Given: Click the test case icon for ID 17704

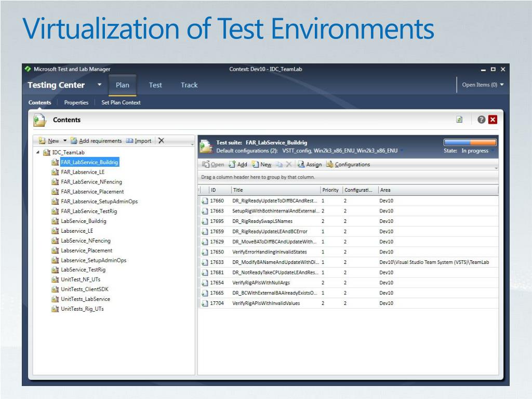Looking at the screenshot, I should point(205,303).
